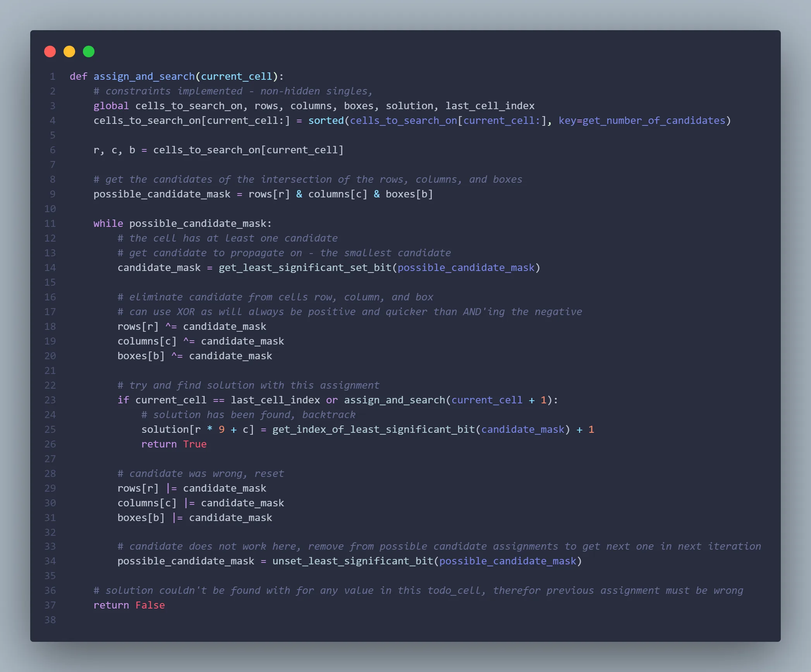Click the red close dot
Image resolution: width=811 pixels, height=672 pixels.
click(50, 51)
